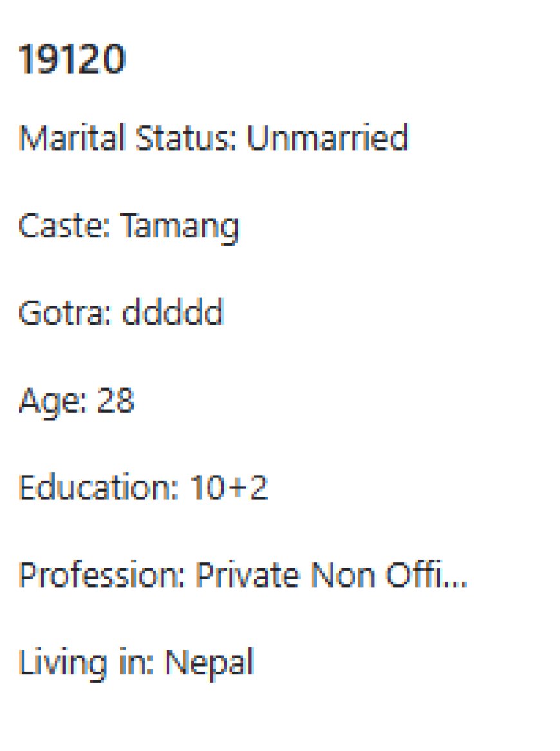The height and width of the screenshot is (751, 560).
Task: Select the "Unmarried" status value
Action: pos(328,138)
